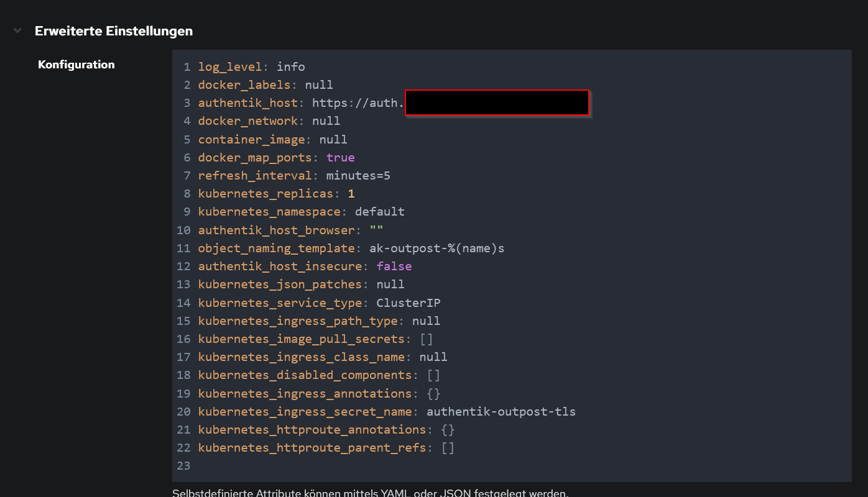Click the Konfiguration field label

tap(76, 65)
